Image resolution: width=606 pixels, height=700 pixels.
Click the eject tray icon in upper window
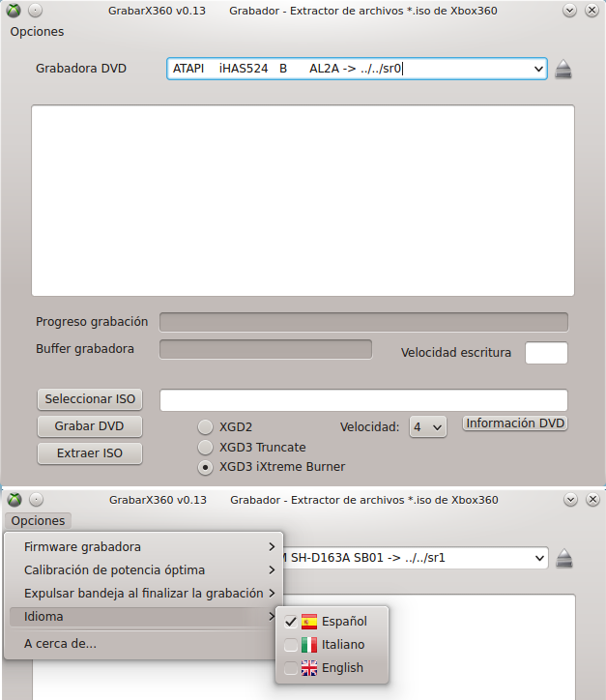(563, 70)
